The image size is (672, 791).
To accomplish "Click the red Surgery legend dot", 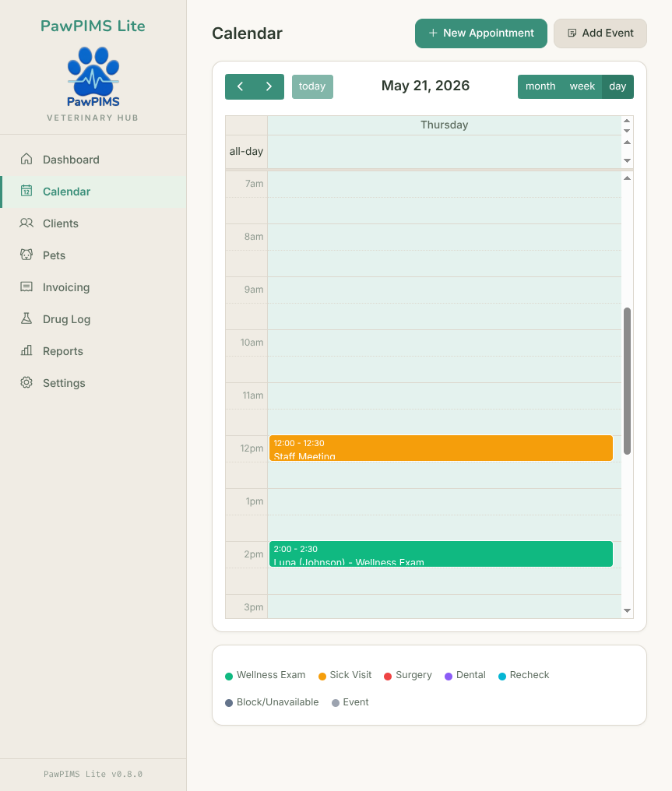I will [388, 676].
